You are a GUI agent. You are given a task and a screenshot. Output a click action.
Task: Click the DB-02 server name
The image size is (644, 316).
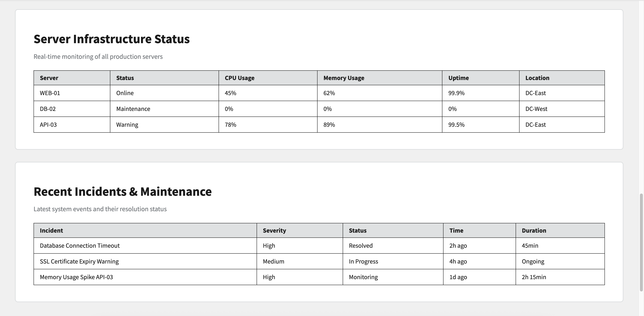(x=48, y=109)
